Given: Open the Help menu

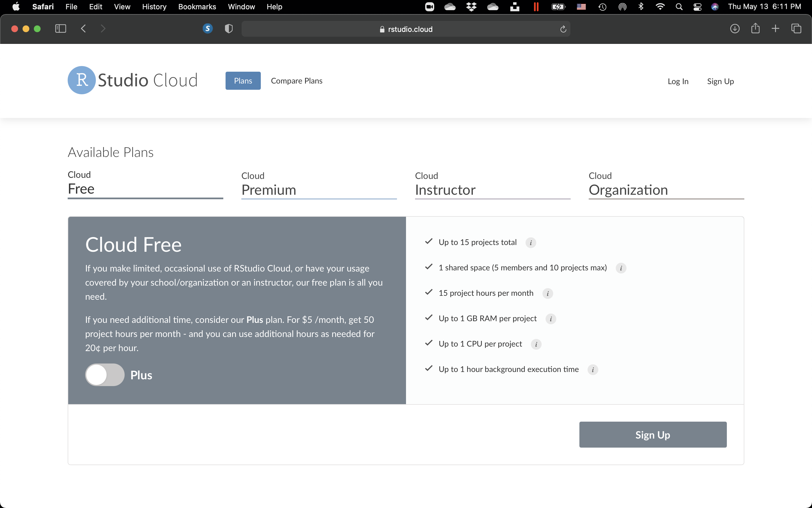Looking at the screenshot, I should coord(274,7).
